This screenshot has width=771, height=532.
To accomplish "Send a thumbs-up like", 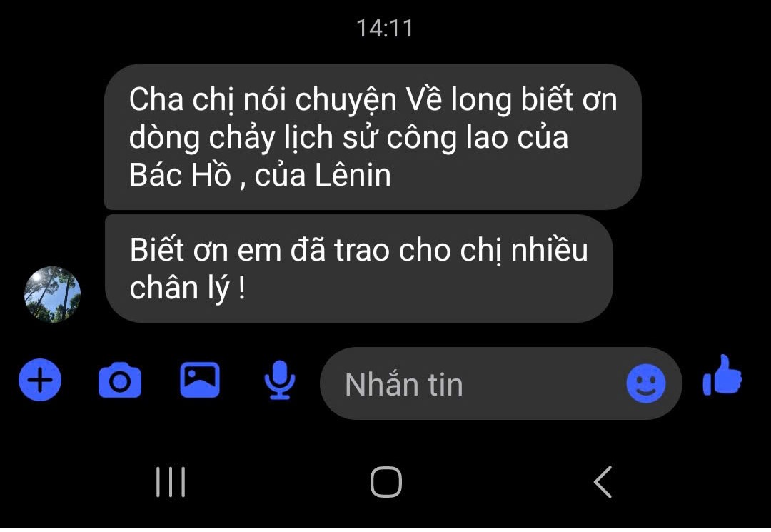I will [722, 376].
